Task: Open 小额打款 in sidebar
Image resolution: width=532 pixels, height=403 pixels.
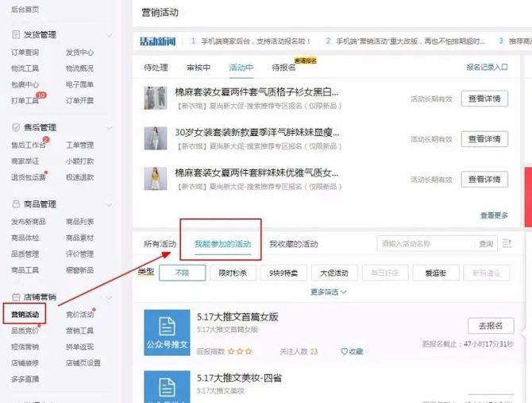Action: tap(79, 161)
